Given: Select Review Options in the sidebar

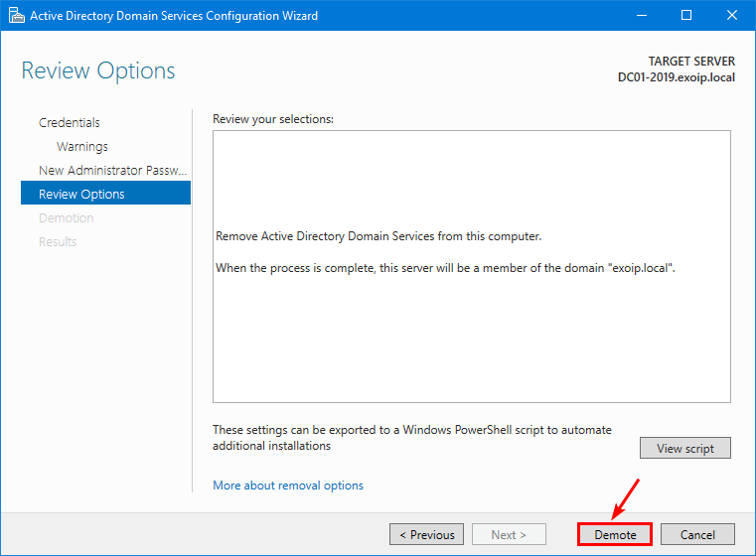Looking at the screenshot, I should [x=81, y=194].
